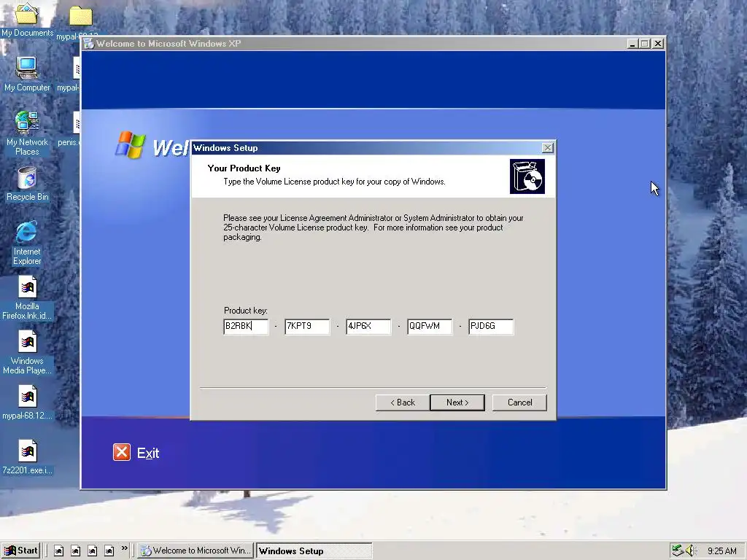Select Windows Media Player desktop file
The width and height of the screenshot is (747, 560).
[27, 352]
